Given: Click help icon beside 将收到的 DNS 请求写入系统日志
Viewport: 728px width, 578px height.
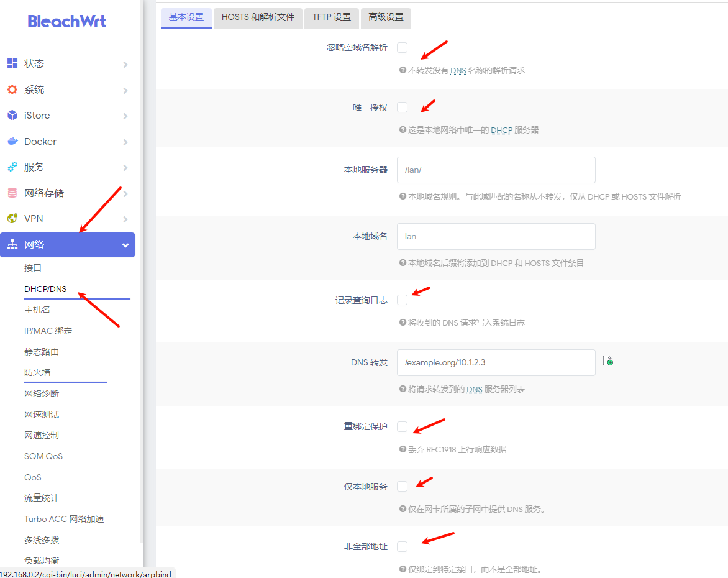Looking at the screenshot, I should (403, 323).
